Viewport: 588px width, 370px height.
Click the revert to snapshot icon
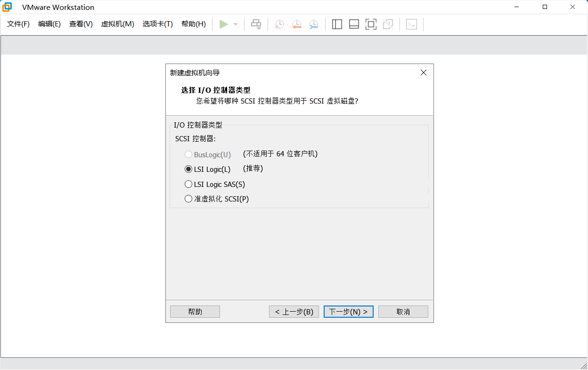coord(296,24)
